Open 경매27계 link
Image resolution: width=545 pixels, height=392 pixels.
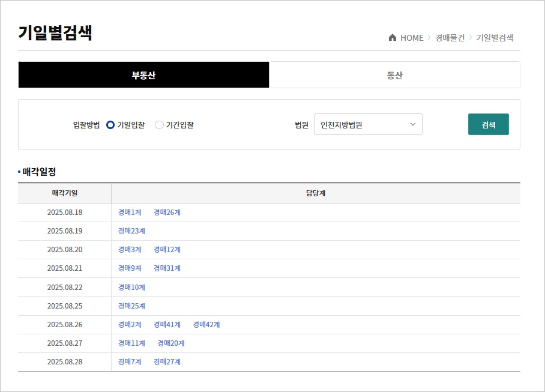(167, 362)
